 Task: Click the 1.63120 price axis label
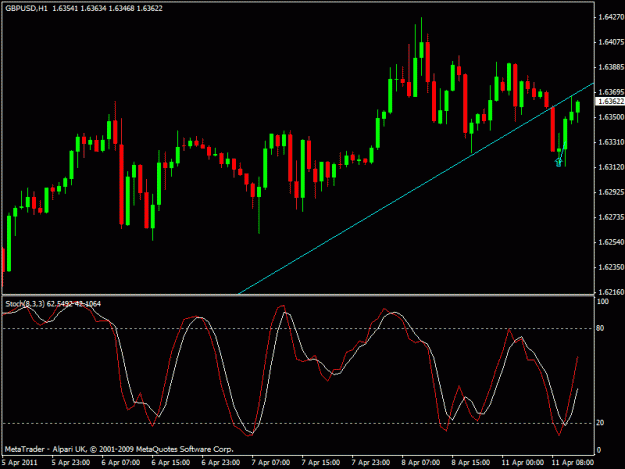coord(611,167)
